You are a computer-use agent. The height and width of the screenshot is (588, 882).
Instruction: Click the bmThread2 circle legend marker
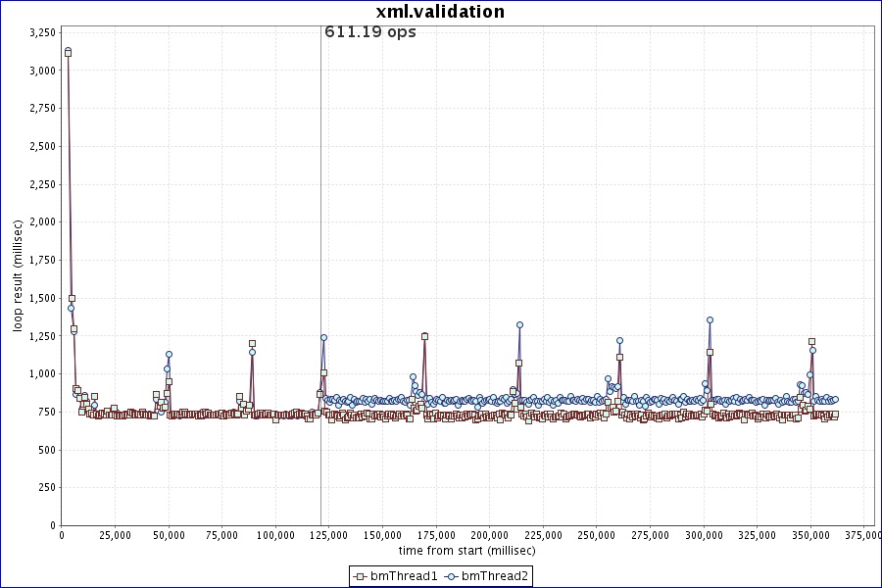coord(452,576)
